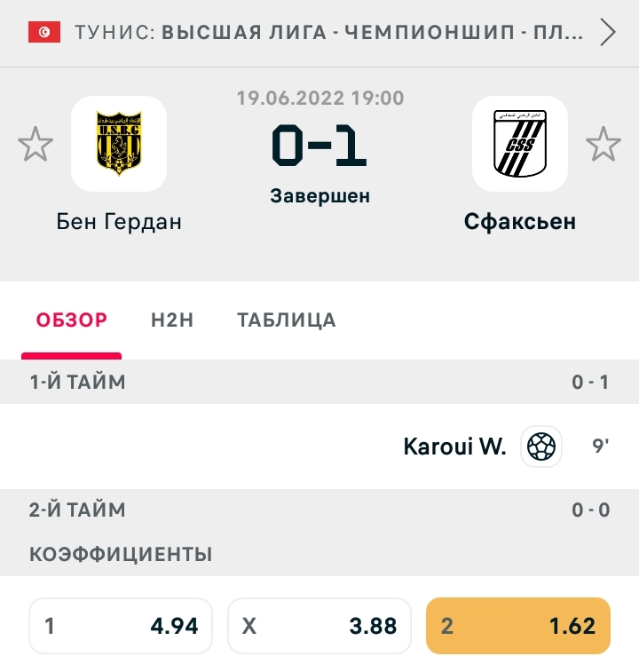Select home win odds 4.94
Viewport: 639px width, 672px height.
(121, 626)
